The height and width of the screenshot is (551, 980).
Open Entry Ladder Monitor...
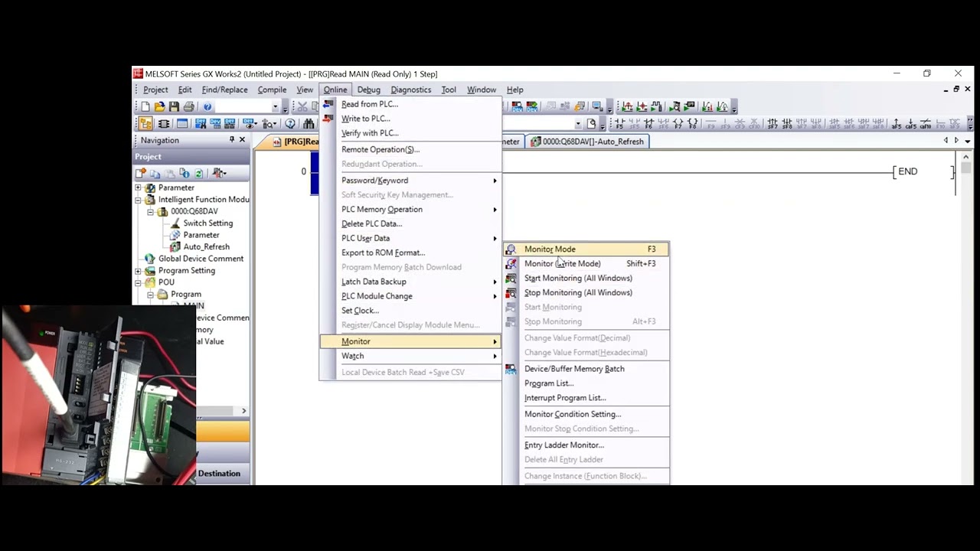tap(586, 445)
